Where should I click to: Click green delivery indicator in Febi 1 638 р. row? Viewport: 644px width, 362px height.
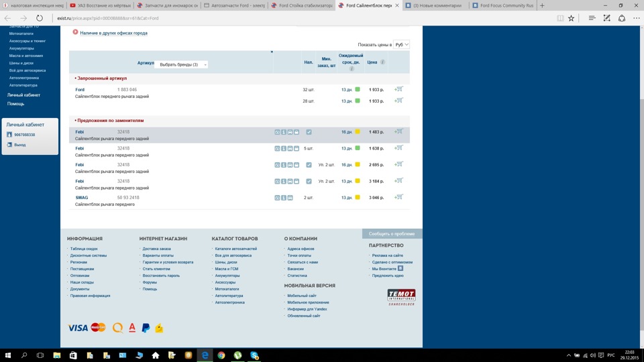(x=358, y=148)
